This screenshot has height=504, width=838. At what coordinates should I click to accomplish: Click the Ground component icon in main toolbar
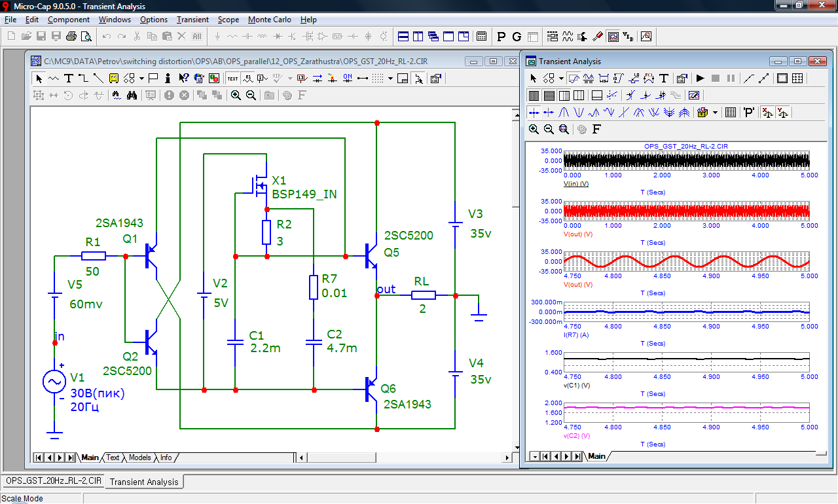217,36
